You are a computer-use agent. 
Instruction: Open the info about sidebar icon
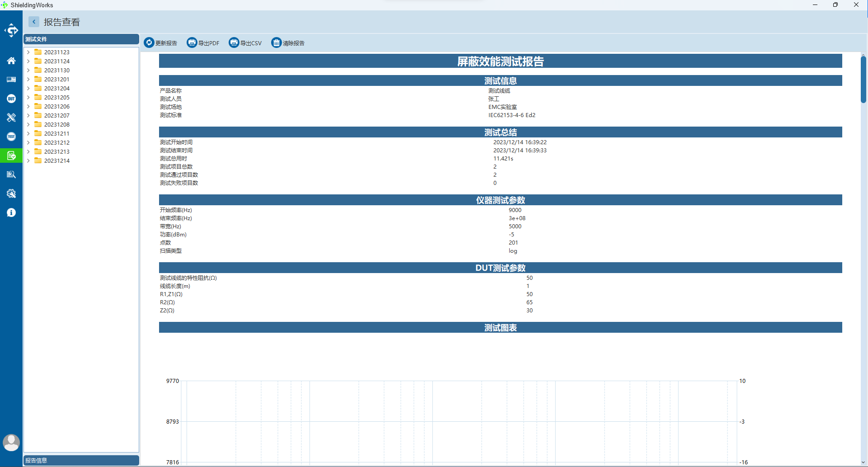click(x=11, y=212)
